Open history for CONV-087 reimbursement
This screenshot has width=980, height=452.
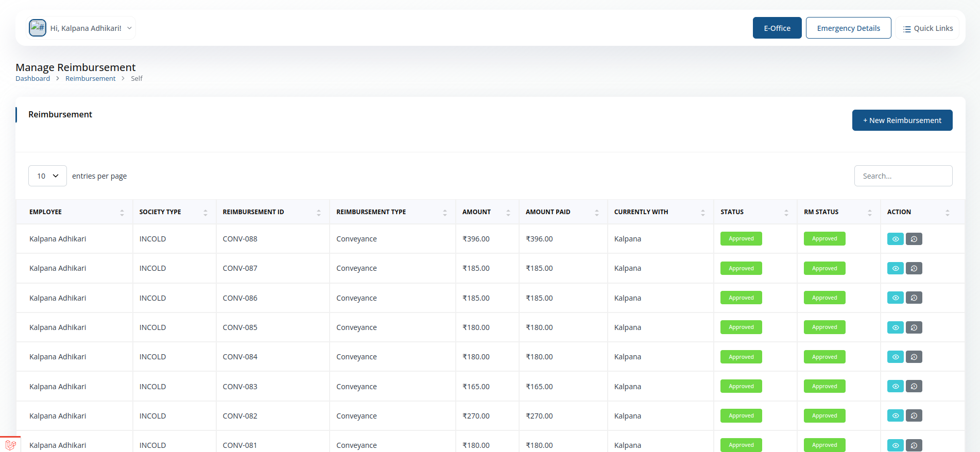[x=914, y=268]
